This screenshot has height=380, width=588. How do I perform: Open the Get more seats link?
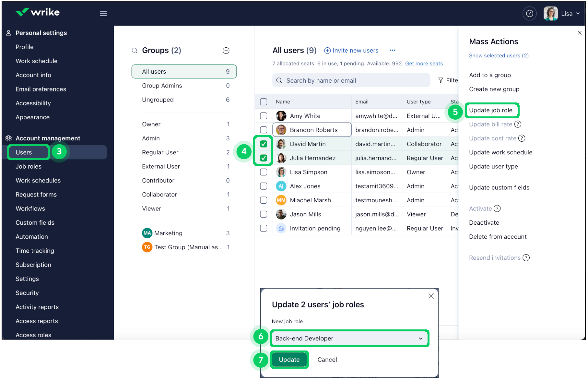[423, 63]
